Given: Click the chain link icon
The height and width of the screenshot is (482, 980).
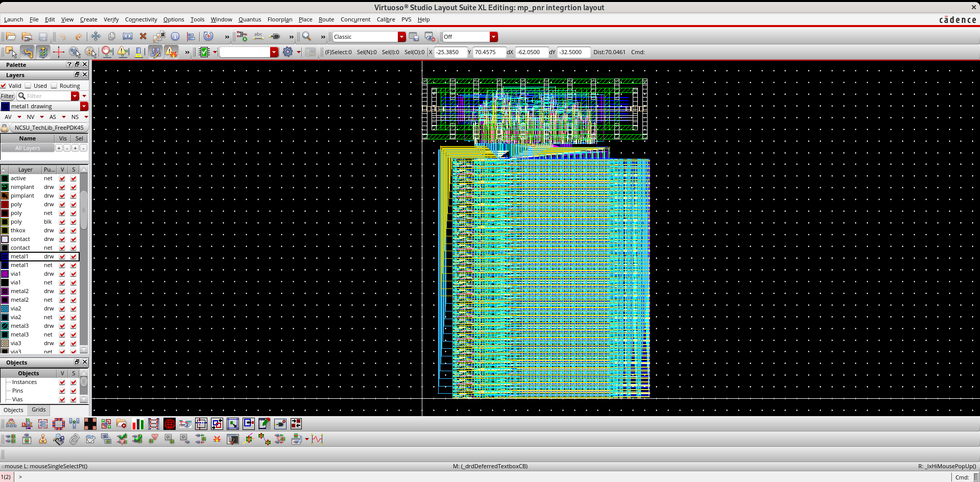Looking at the screenshot, I should 75,439.
